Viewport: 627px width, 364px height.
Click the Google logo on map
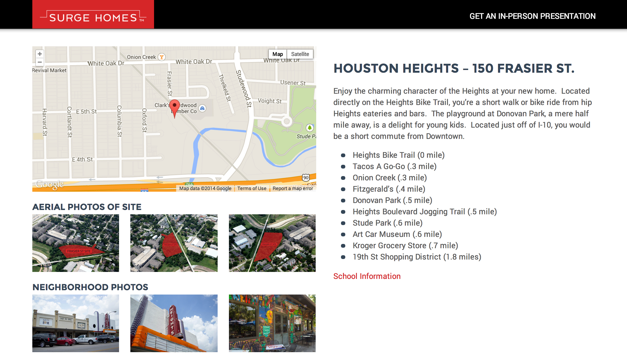[50, 184]
